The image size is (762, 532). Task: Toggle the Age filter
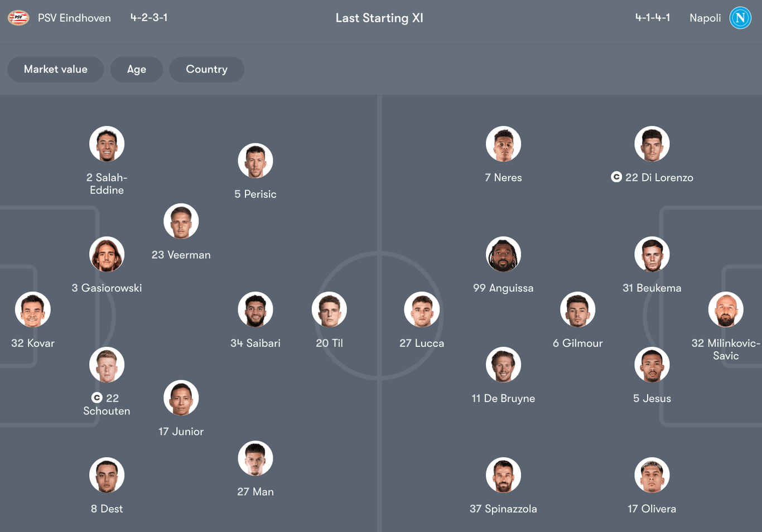[x=137, y=69]
